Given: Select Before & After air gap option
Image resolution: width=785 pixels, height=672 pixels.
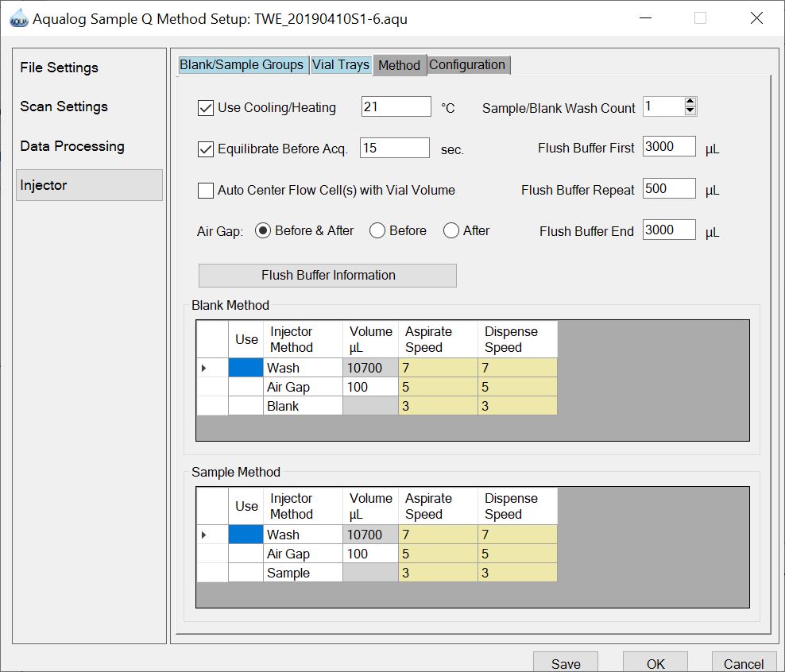Looking at the screenshot, I should coord(263,230).
